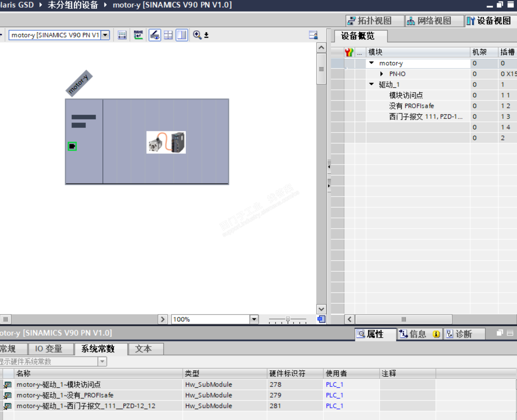
Task: Click the servo motor drive image
Action: tap(166, 142)
